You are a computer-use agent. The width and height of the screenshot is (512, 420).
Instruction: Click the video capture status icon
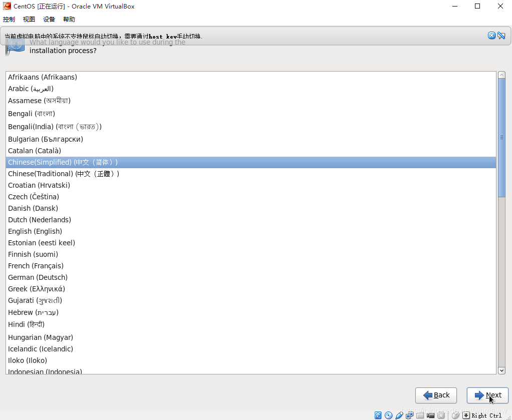pyautogui.click(x=431, y=415)
